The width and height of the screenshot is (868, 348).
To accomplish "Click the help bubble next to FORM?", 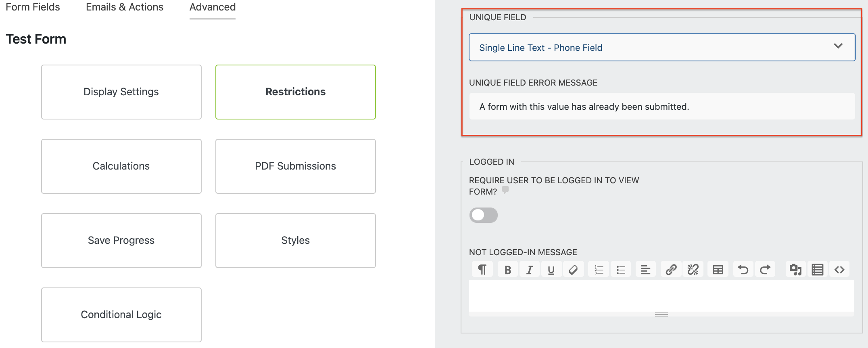I will [x=505, y=190].
